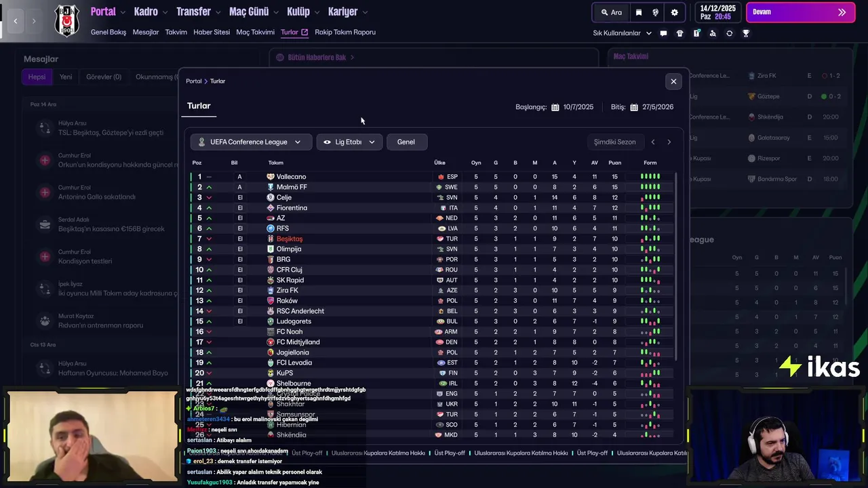Open UEFA Conference League competition dropdown

pos(251,142)
